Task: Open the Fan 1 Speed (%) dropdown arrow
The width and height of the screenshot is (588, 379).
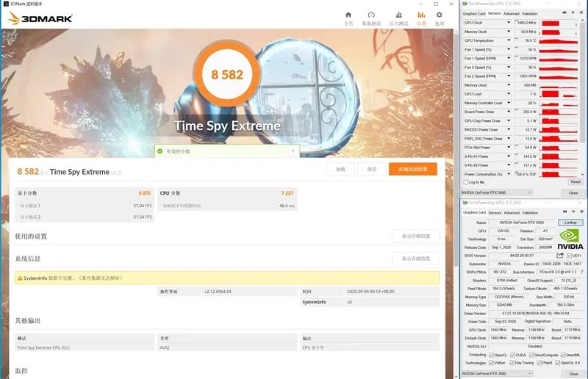Action: 509,49
